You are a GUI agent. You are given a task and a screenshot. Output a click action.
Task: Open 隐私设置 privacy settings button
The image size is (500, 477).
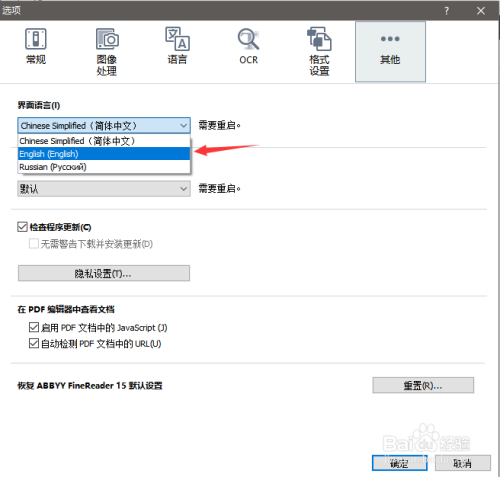coord(104,273)
